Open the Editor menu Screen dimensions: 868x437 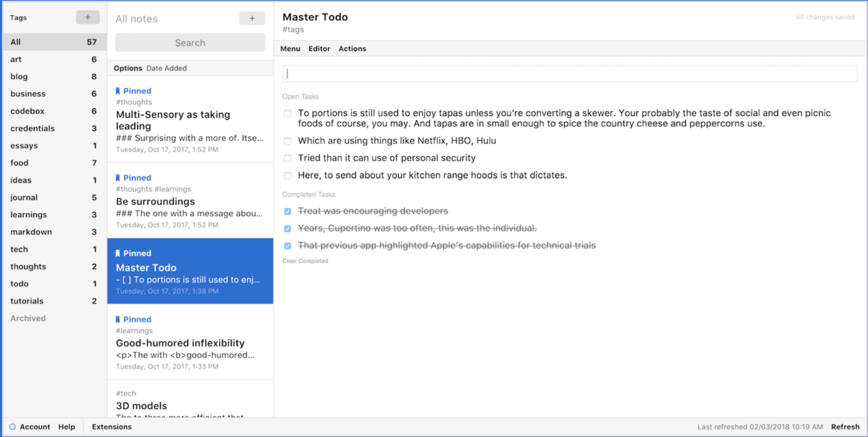[319, 48]
